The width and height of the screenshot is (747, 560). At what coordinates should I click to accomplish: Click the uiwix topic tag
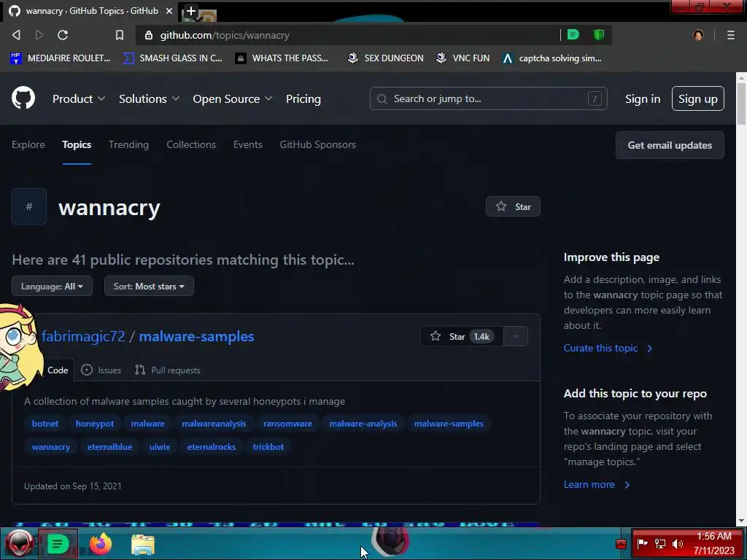click(x=160, y=447)
